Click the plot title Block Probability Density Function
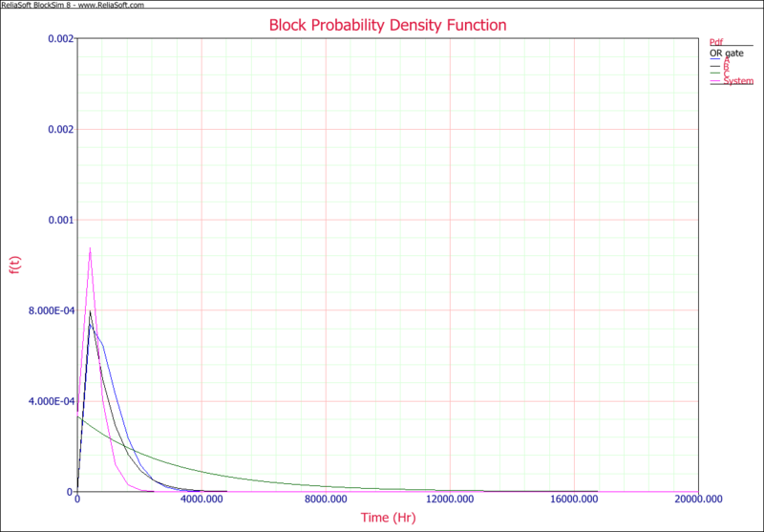Image resolution: width=764 pixels, height=532 pixels. pos(388,23)
